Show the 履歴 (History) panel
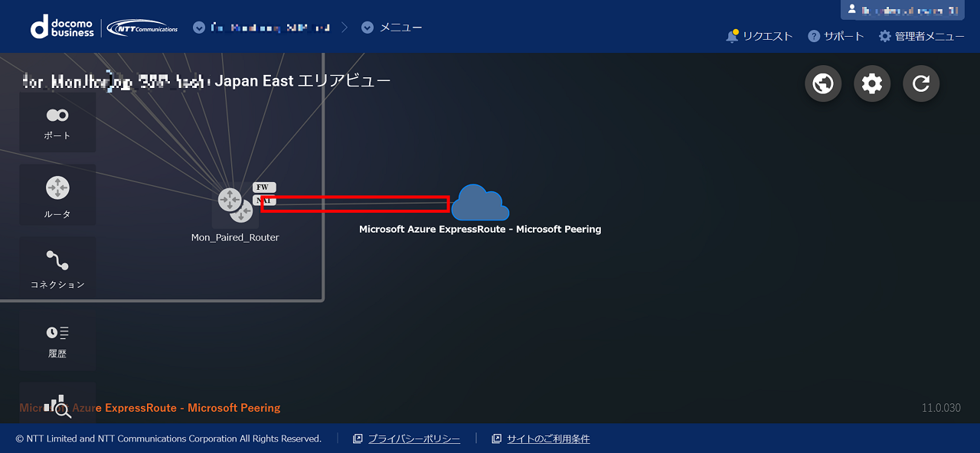980x453 pixels. coord(57,341)
